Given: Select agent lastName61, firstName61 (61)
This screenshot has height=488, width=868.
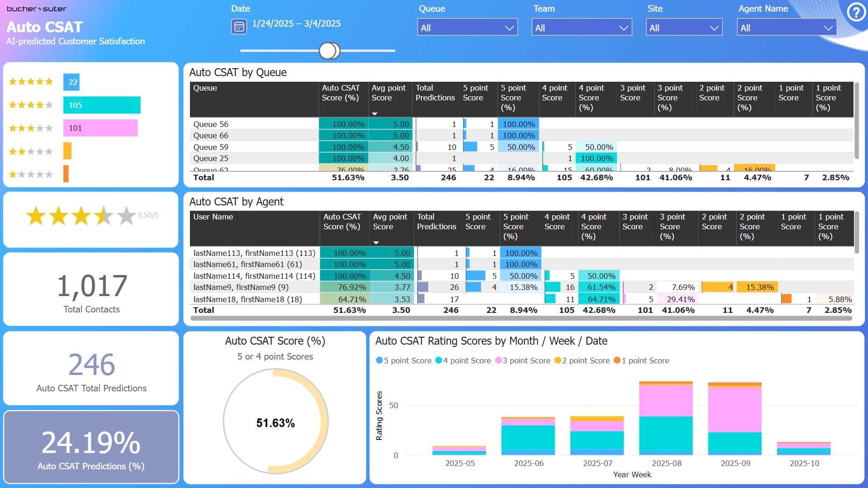Looking at the screenshot, I should pos(522,264).
